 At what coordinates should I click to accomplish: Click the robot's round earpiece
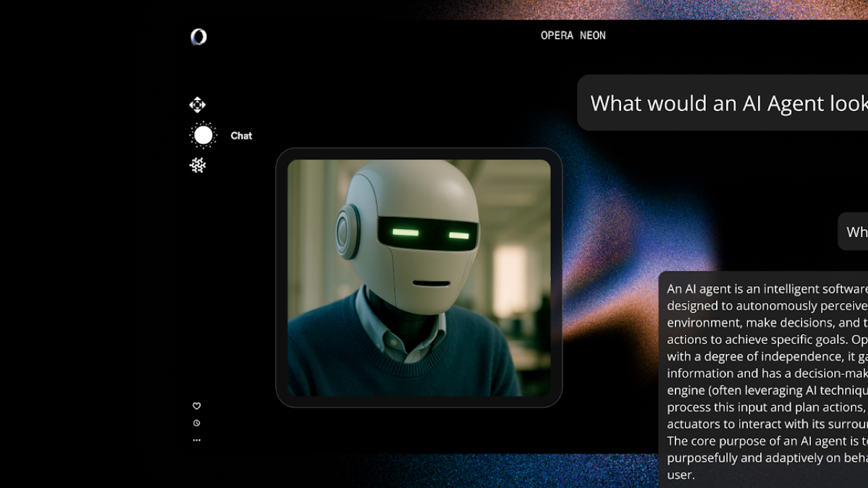point(349,232)
